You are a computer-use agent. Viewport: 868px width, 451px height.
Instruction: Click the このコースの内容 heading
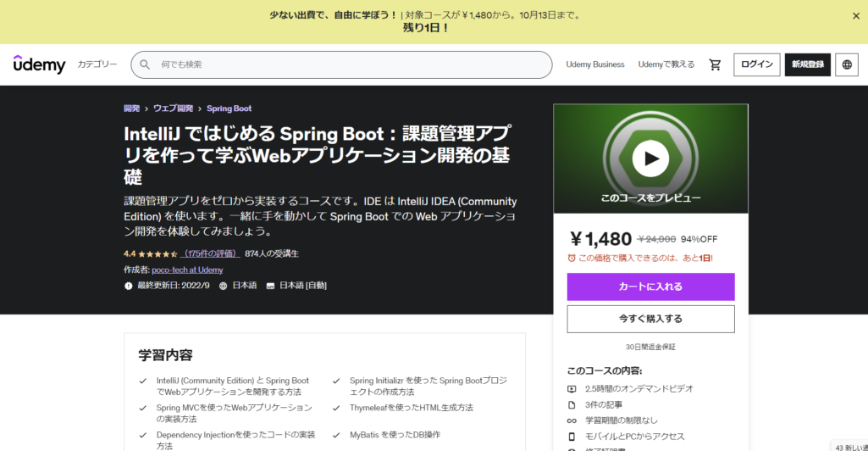(x=605, y=370)
